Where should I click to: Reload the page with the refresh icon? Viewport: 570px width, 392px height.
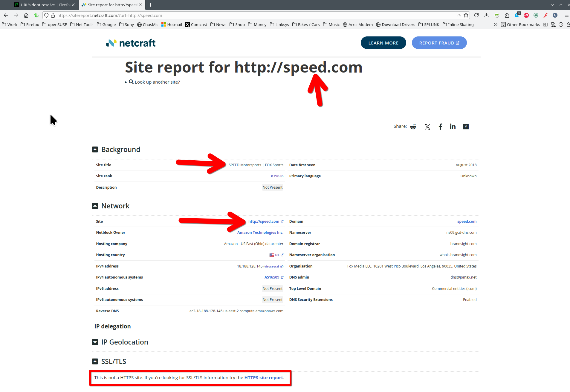(x=476, y=15)
